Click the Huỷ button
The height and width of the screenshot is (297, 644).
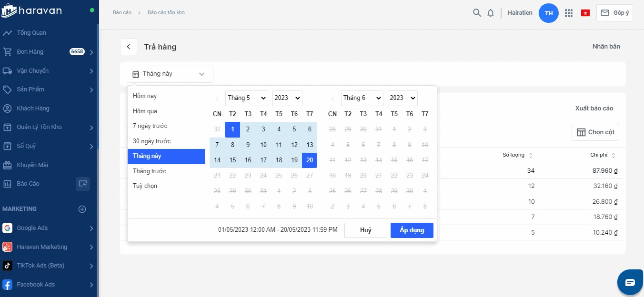365,230
